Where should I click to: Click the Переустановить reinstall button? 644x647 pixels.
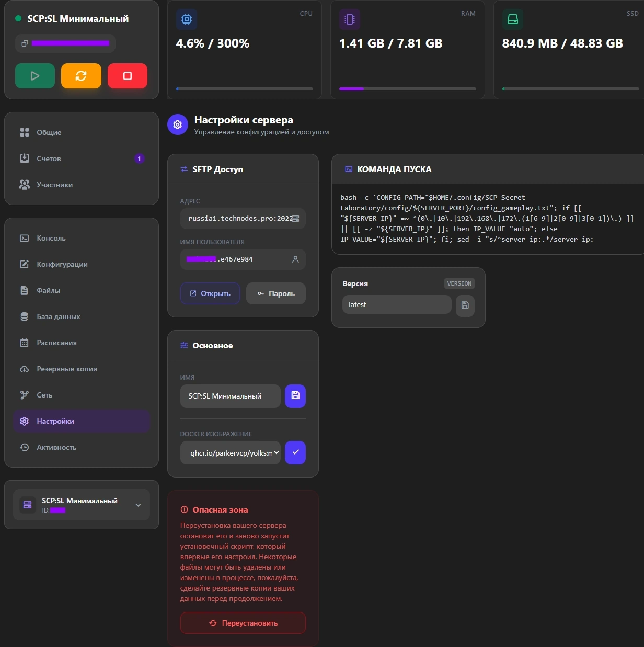(x=243, y=623)
